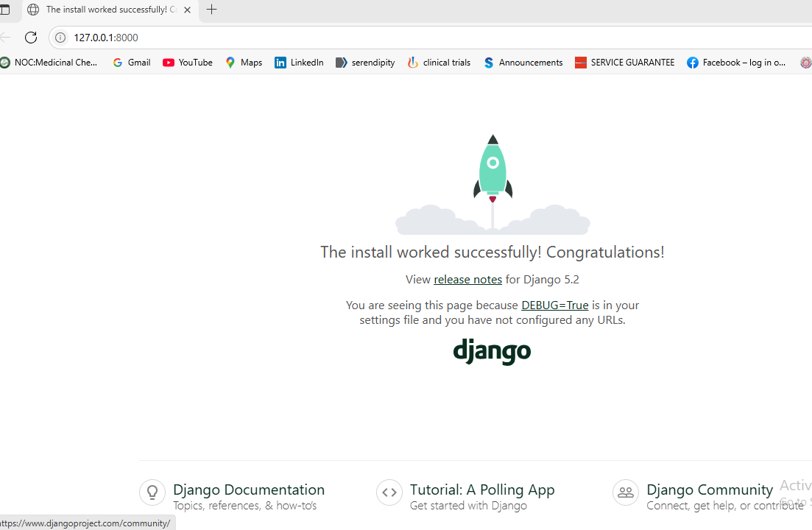The image size is (812, 530).
Task: Click 'Get started with Django' text
Action: click(x=468, y=506)
